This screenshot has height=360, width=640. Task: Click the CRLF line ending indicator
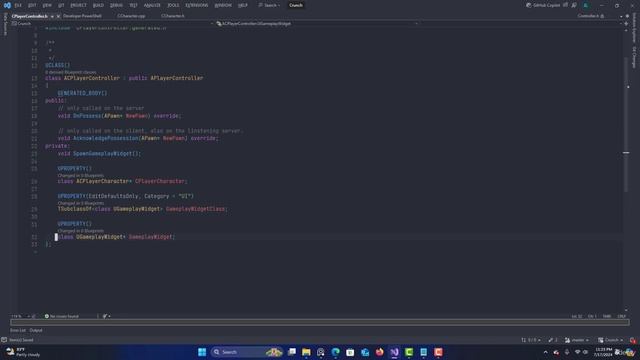click(x=622, y=316)
